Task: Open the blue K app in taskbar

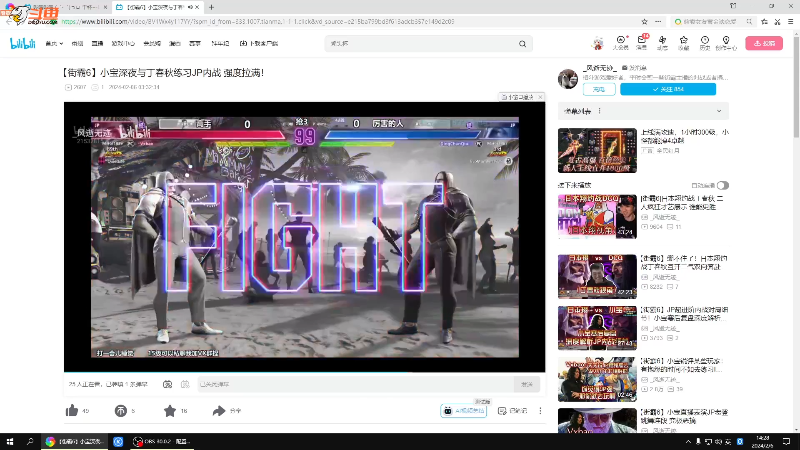Action: coord(118,441)
